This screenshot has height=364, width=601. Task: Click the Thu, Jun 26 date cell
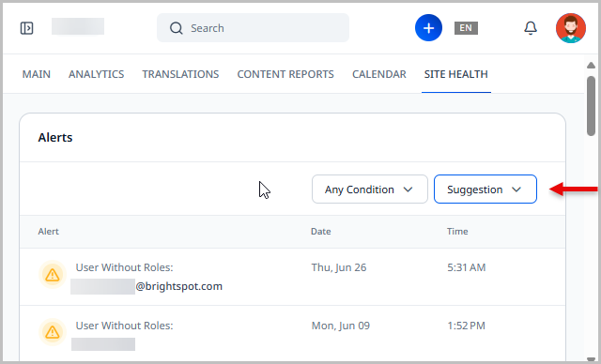[x=339, y=267]
